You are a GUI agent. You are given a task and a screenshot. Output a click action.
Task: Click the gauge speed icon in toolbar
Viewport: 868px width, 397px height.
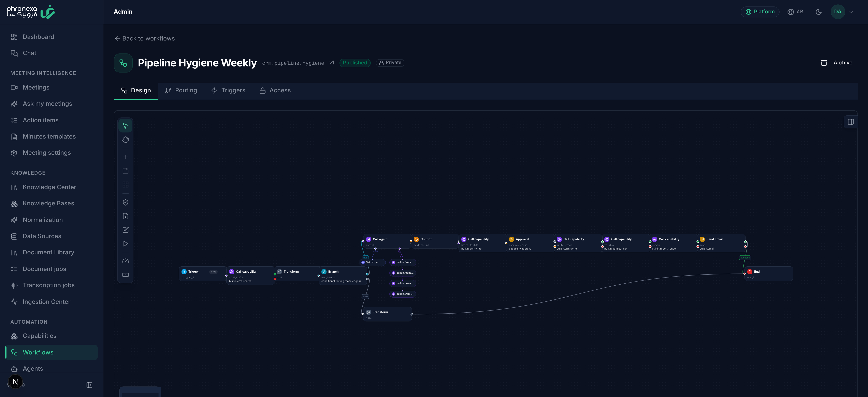coord(125,261)
